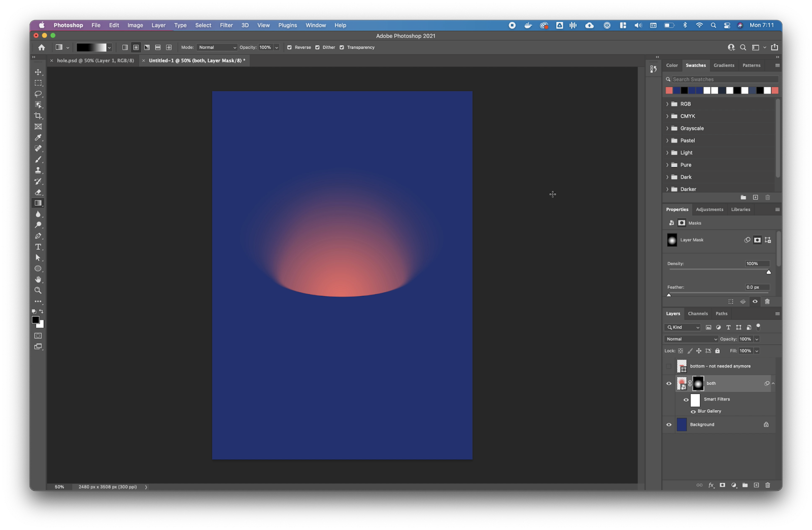The height and width of the screenshot is (530, 812).
Task: Expand the Grayscale swatch folder
Action: pos(667,128)
